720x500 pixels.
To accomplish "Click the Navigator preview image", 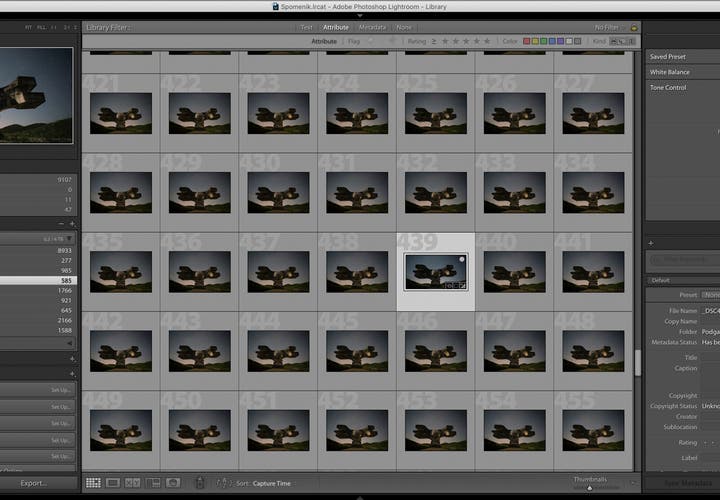I will [36, 96].
